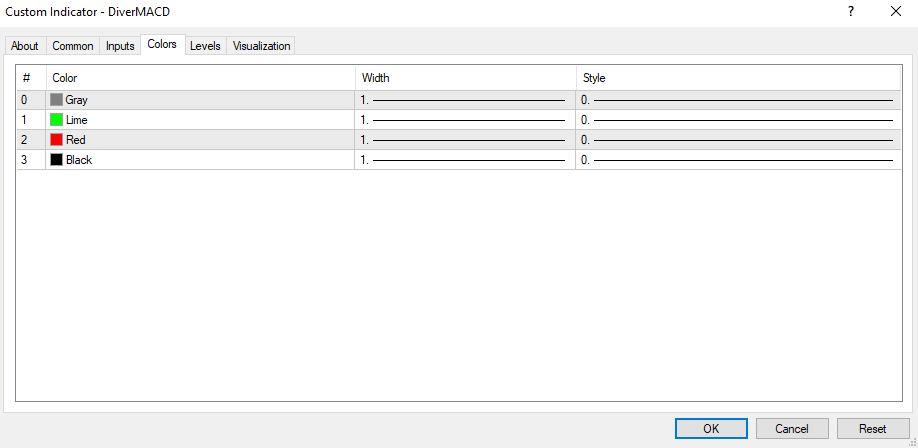Screen dimensions: 918x448
Task: Click the Gray color swatch in row 0
Action: (x=57, y=100)
